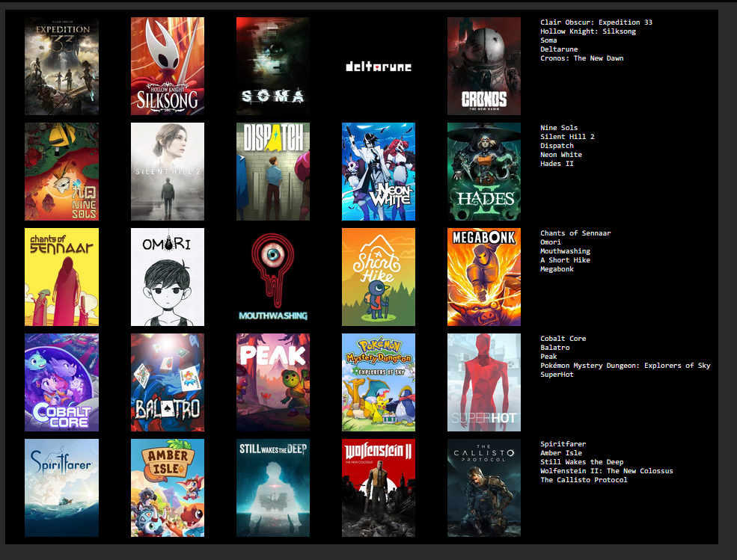Click the A Short Hike cover
This screenshot has width=737, height=560.
[x=379, y=277]
